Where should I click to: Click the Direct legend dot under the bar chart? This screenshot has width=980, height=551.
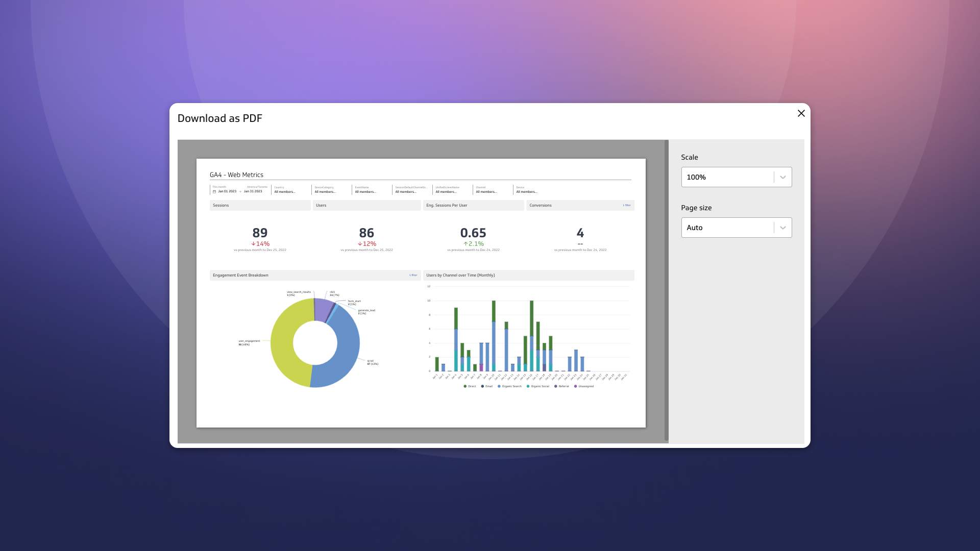(465, 386)
